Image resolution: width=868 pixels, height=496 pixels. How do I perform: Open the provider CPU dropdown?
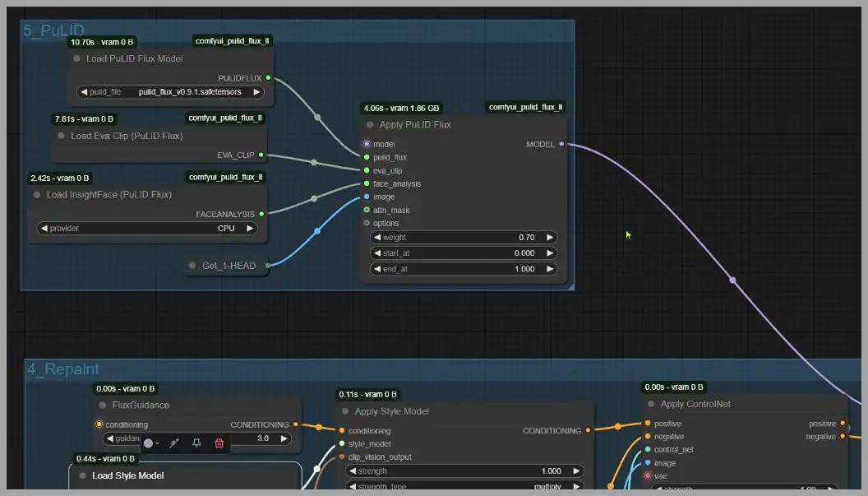click(x=146, y=229)
